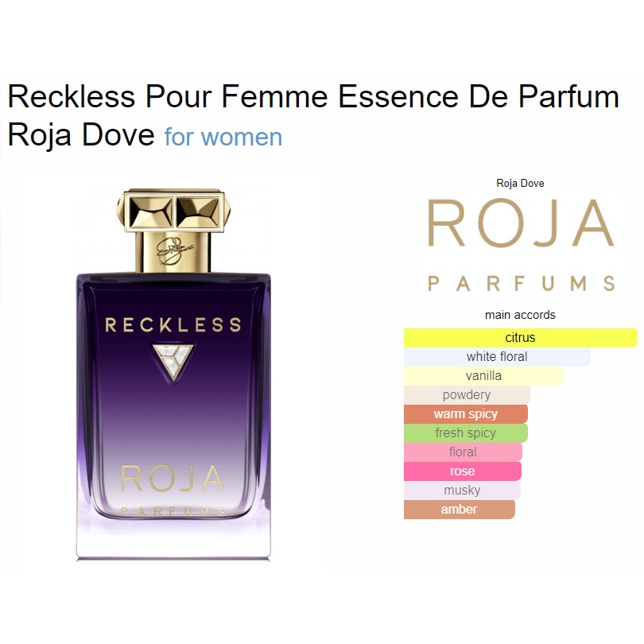Click the ROJA Parfums brand logo
Image resolution: width=644 pixels, height=644 pixels.
tap(521, 245)
